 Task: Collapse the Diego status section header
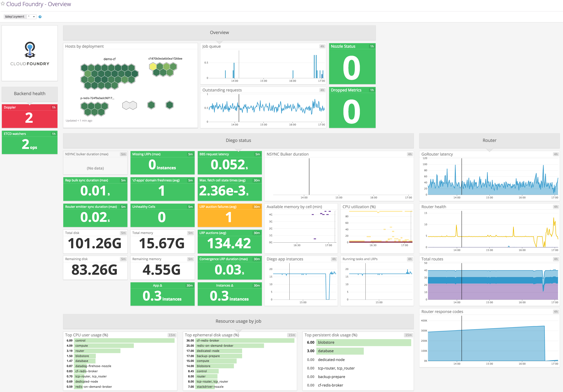coord(238,140)
